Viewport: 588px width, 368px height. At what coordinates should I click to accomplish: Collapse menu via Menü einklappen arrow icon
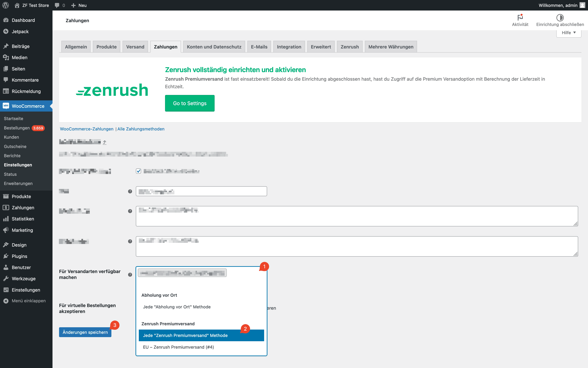(6, 301)
